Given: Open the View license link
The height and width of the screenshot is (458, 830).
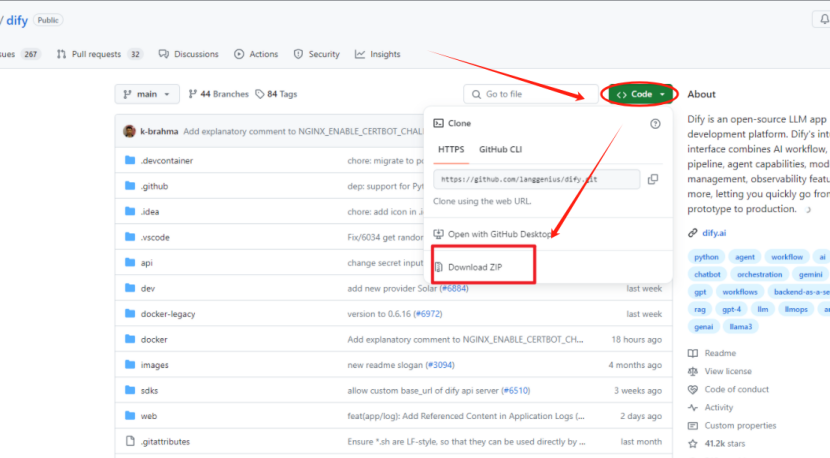Looking at the screenshot, I should (x=720, y=371).
